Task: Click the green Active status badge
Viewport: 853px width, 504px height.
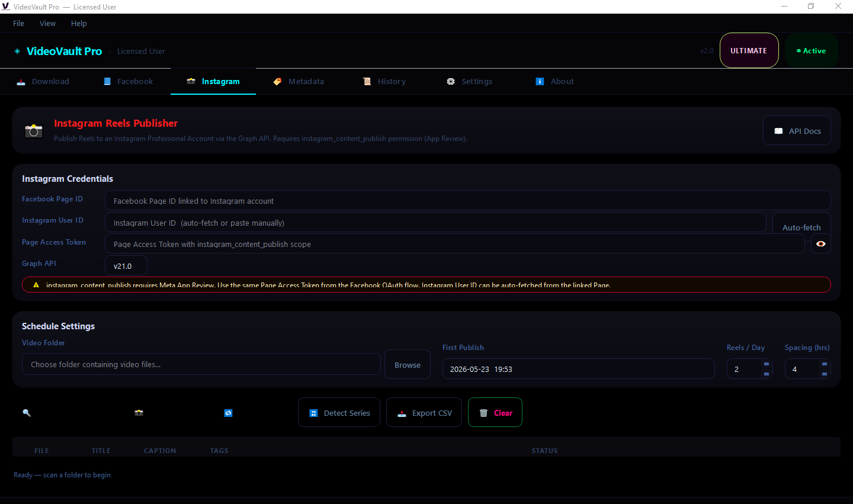Action: click(811, 51)
